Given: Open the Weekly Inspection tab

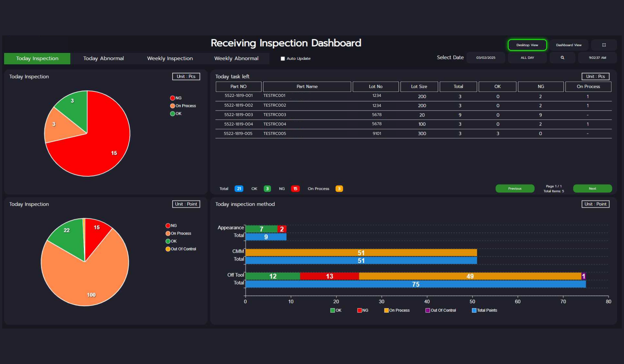Looking at the screenshot, I should pos(170,58).
